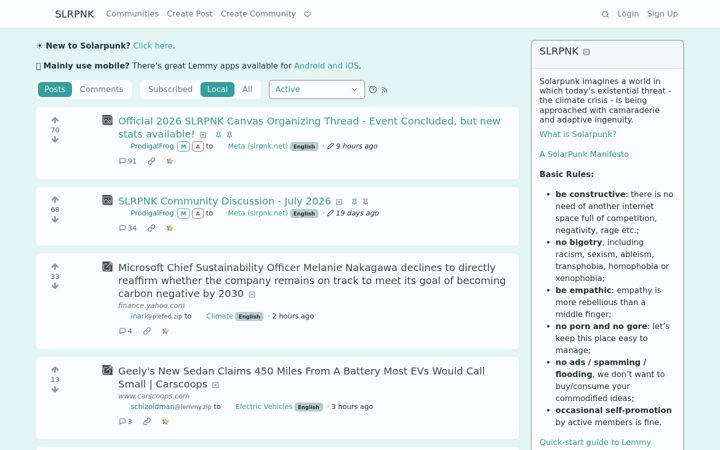Open the 'What is Solarpunk?' sidebar link
The height and width of the screenshot is (450, 720).
click(578, 134)
